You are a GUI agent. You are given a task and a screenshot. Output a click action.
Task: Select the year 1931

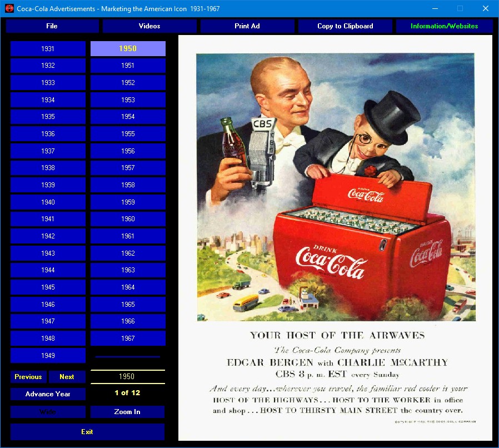48,49
